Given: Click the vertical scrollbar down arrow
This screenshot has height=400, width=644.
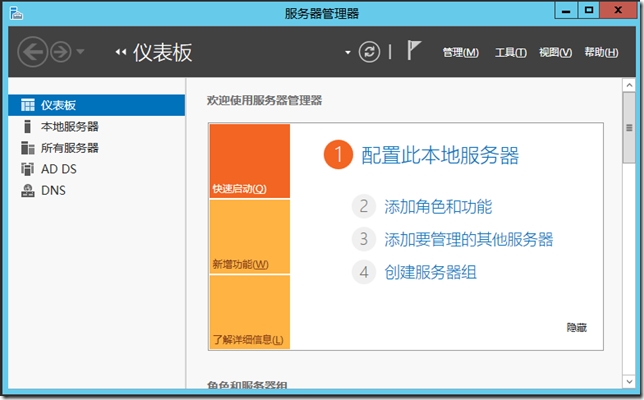Looking at the screenshot, I should [629, 382].
